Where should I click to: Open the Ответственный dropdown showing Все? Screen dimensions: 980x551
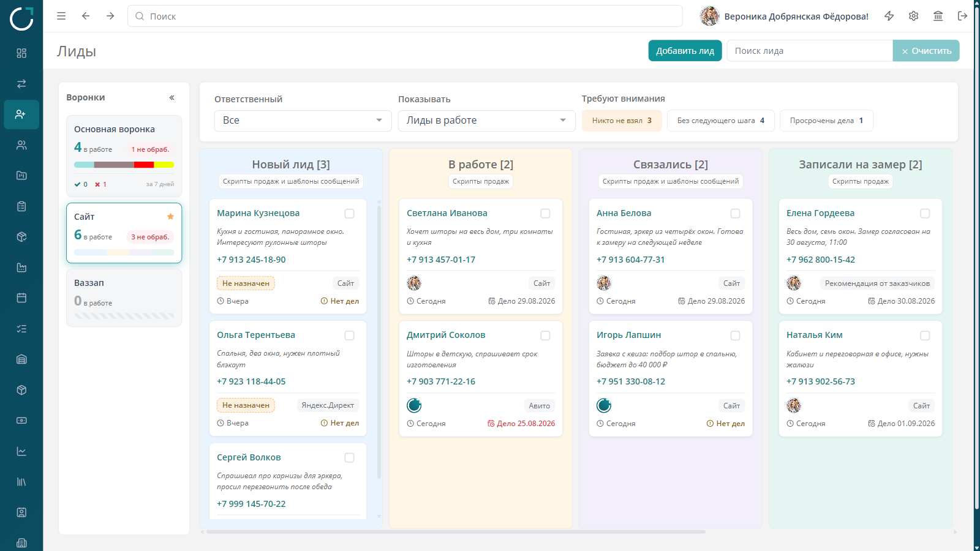(x=303, y=121)
